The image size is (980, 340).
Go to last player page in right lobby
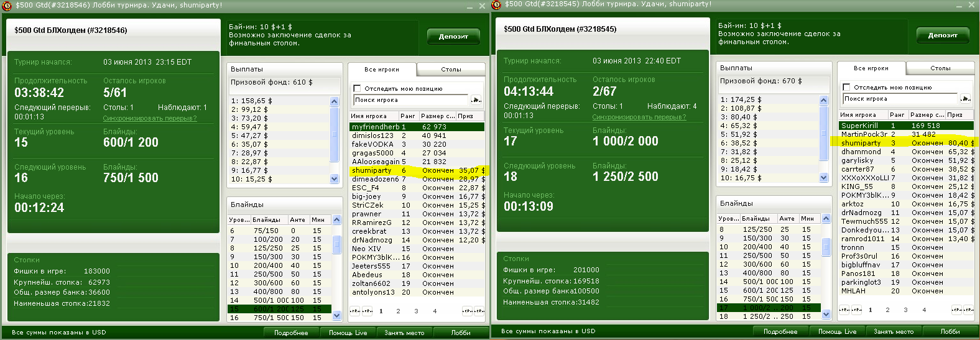(x=969, y=310)
